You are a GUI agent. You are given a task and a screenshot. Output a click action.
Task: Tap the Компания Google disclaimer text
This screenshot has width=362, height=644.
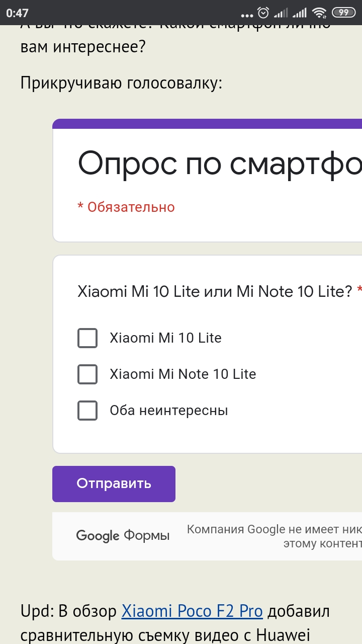pos(274,536)
